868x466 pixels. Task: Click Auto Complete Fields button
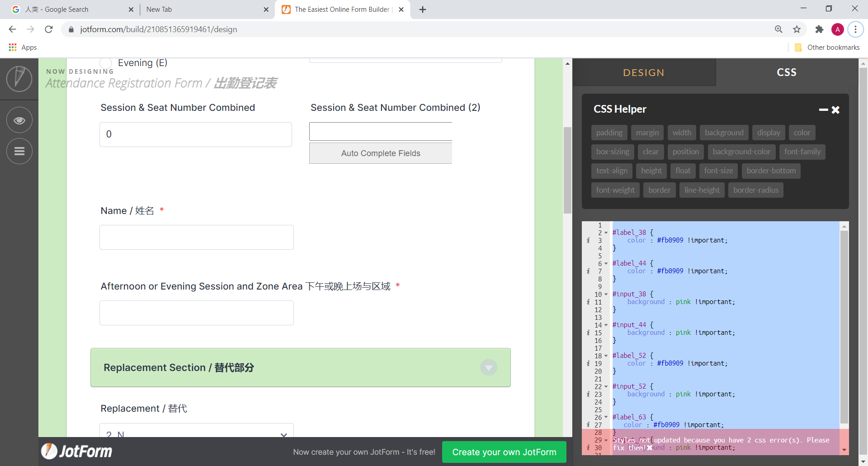click(380, 153)
